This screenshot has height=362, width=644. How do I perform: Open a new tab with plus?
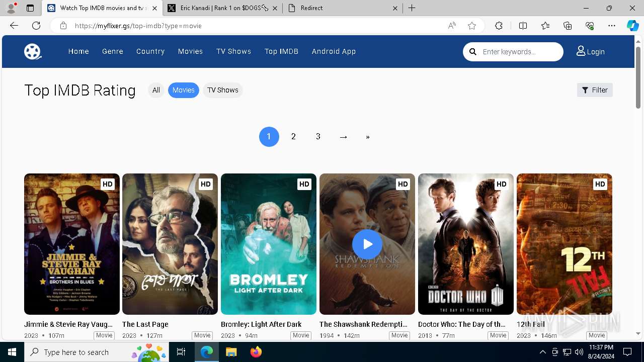pos(412,8)
